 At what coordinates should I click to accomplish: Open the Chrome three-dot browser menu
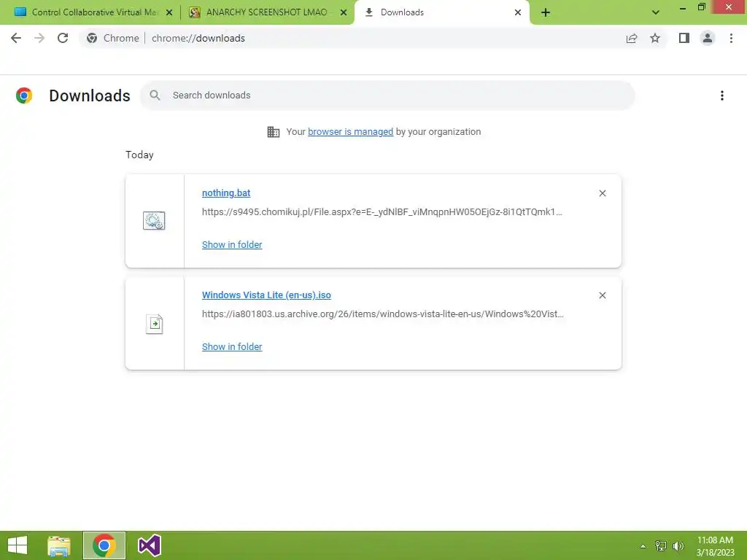pyautogui.click(x=731, y=38)
